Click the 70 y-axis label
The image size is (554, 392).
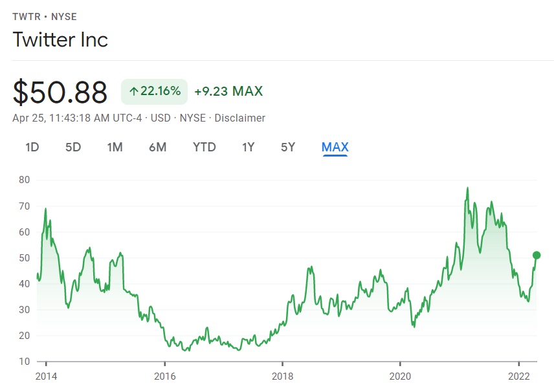tap(25, 206)
